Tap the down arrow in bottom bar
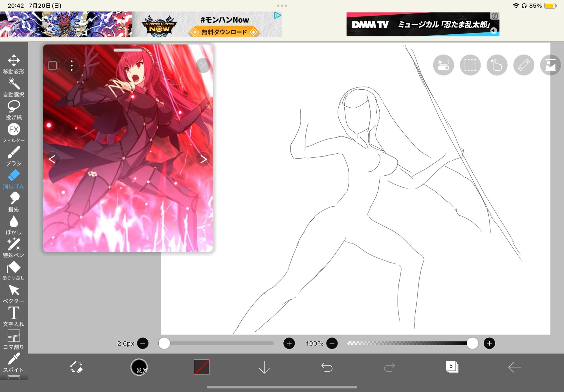Viewport: 564px width, 392px height. tap(264, 367)
